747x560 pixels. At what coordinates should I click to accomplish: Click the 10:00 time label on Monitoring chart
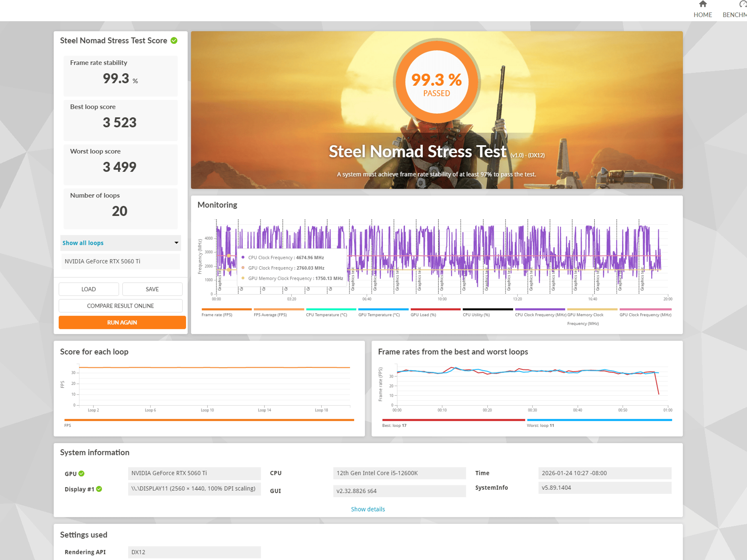point(442,299)
